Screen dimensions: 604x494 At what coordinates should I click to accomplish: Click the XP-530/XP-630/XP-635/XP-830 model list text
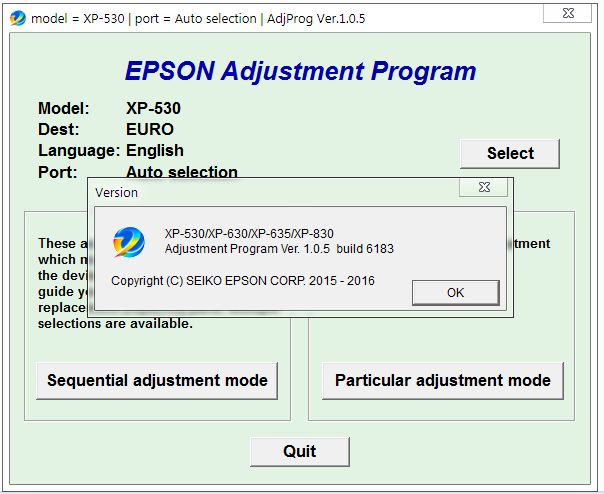[249, 234]
